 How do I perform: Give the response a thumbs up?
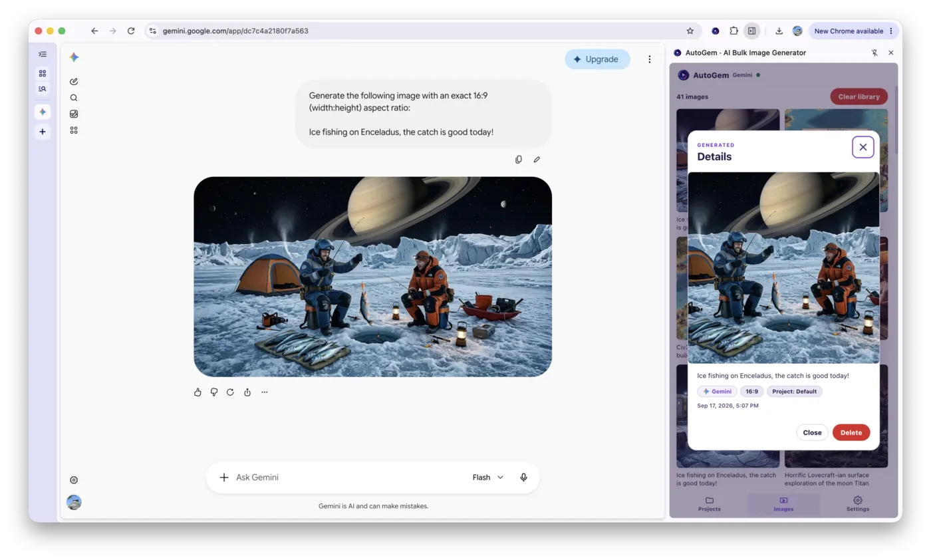(x=198, y=392)
